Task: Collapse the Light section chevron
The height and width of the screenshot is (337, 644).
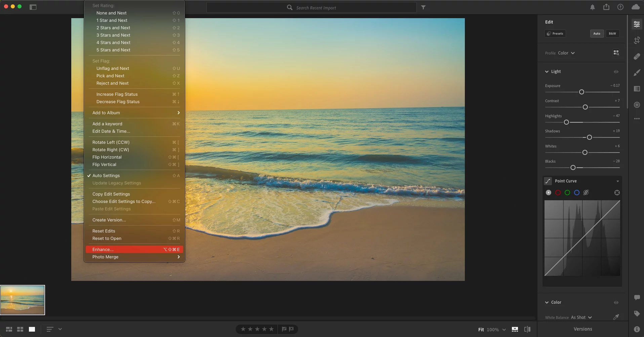Action: click(547, 72)
